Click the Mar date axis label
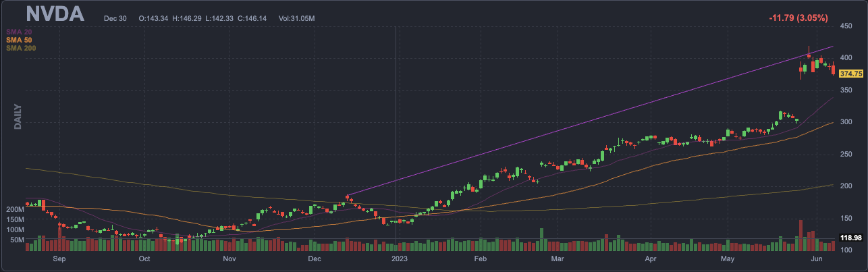868x272 pixels. pos(558,259)
